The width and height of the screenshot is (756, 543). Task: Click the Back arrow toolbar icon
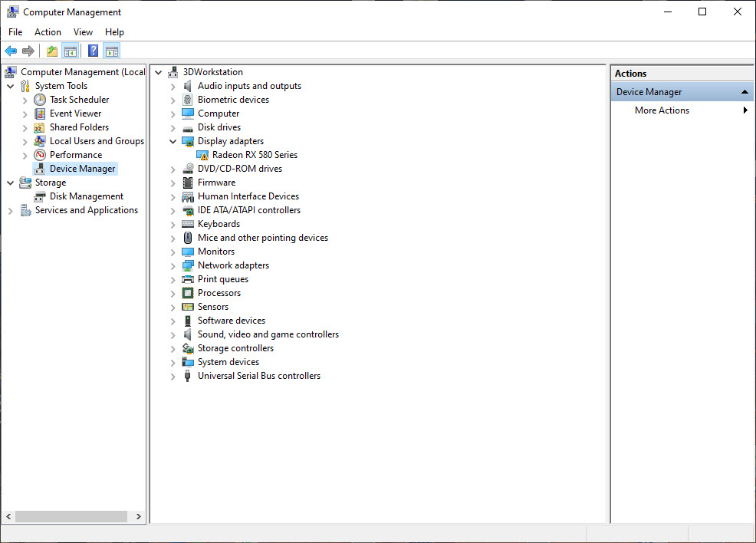click(x=11, y=51)
